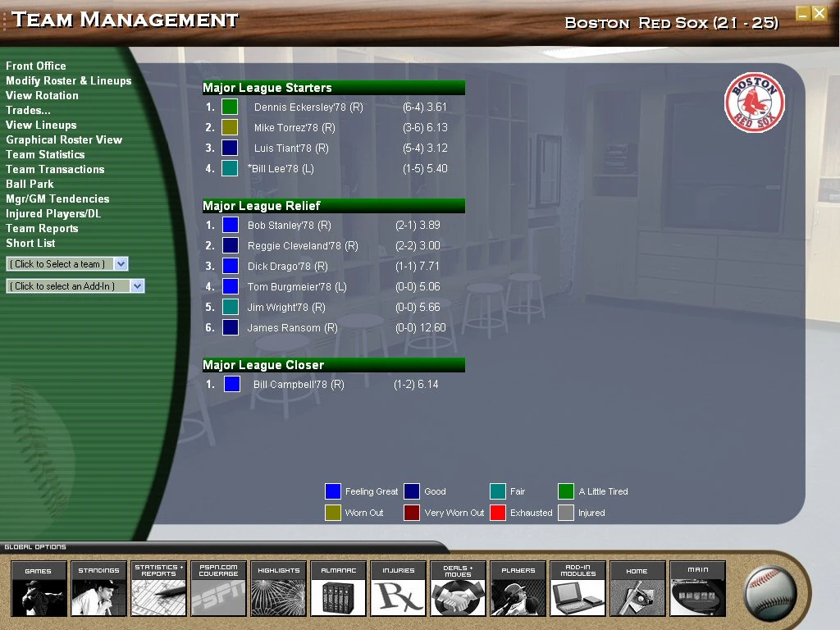The height and width of the screenshot is (630, 840).
Task: Click Bill Lee's fatigue swatch
Action: 230,168
